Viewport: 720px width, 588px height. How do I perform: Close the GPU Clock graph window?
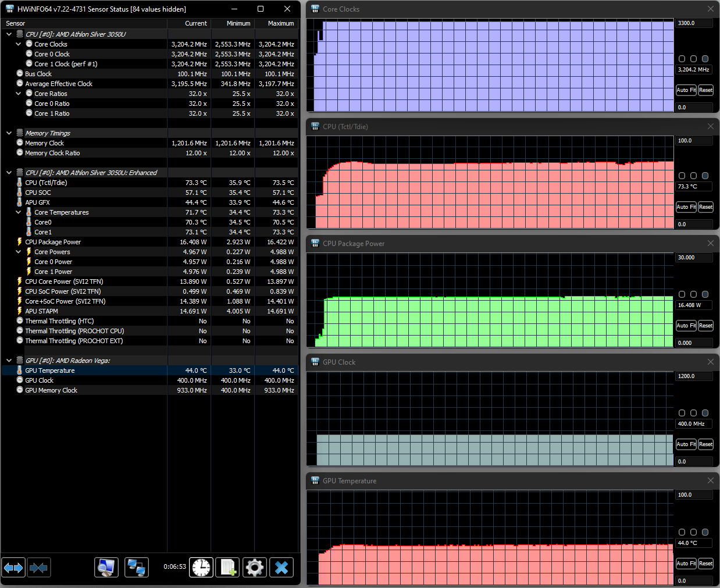point(710,362)
